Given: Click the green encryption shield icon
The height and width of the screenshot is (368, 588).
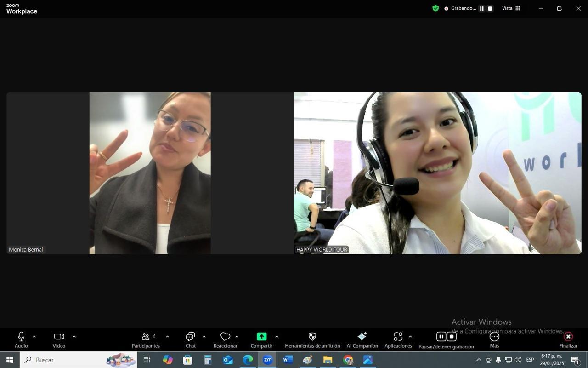Looking at the screenshot, I should click(435, 8).
